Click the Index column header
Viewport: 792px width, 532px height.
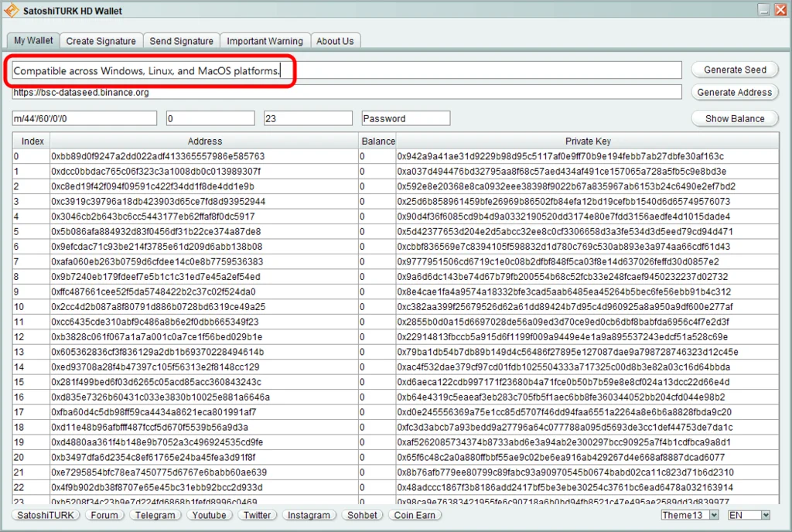click(x=32, y=142)
